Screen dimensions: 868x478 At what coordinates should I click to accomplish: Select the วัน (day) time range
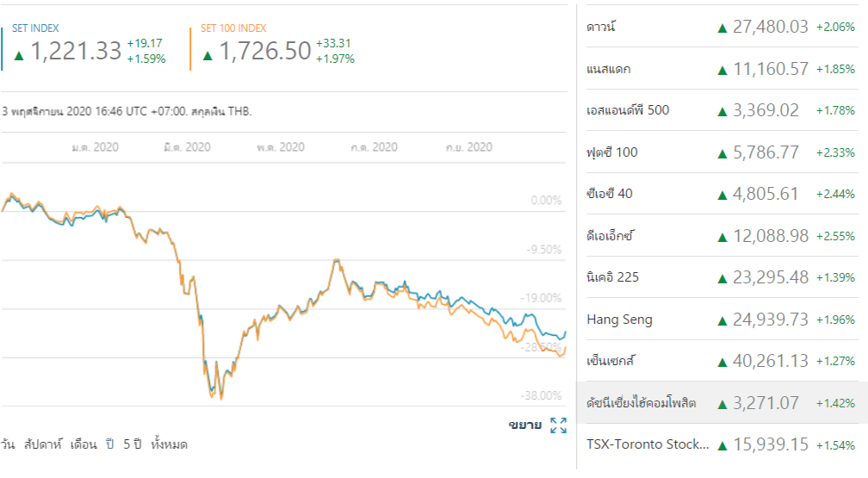click(9, 444)
